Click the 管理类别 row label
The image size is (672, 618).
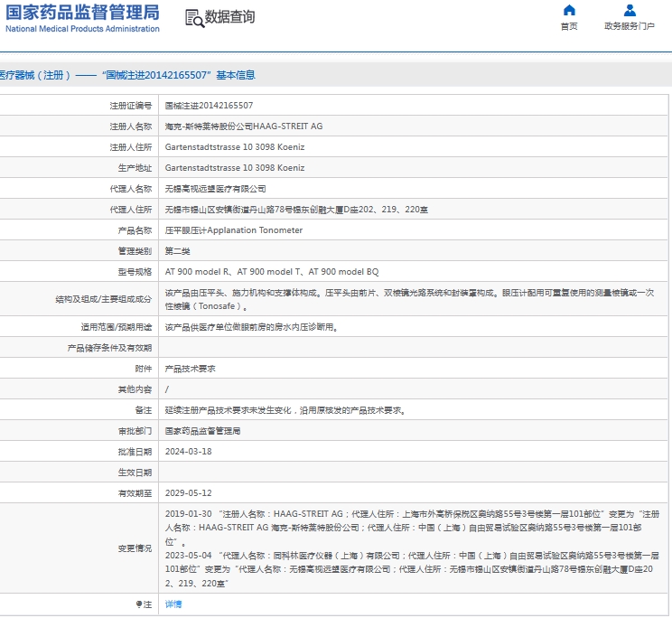point(135,250)
